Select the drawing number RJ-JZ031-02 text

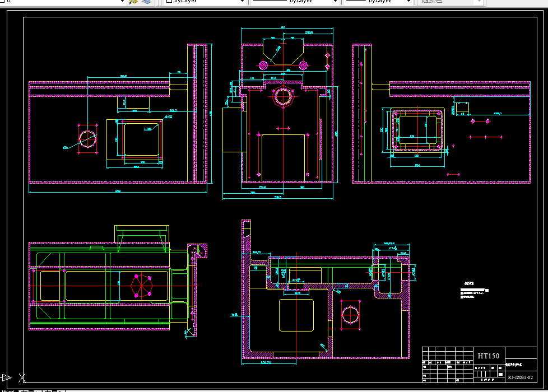click(x=521, y=377)
